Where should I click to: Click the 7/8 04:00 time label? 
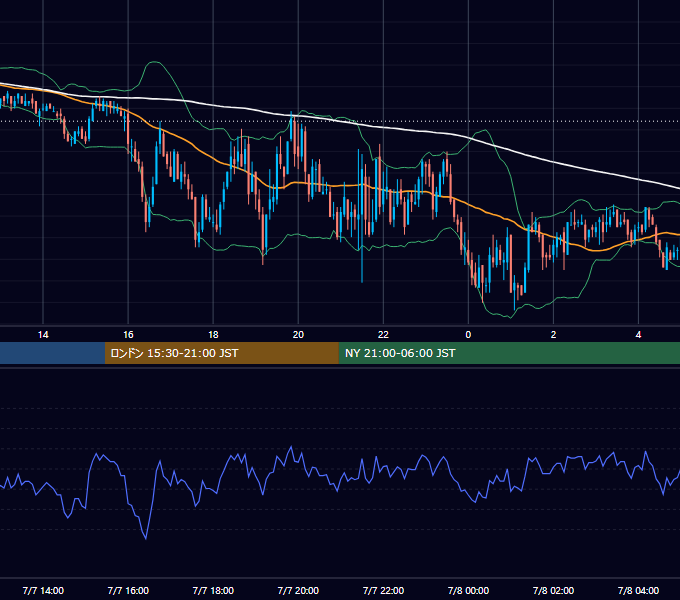pyautogui.click(x=638, y=590)
